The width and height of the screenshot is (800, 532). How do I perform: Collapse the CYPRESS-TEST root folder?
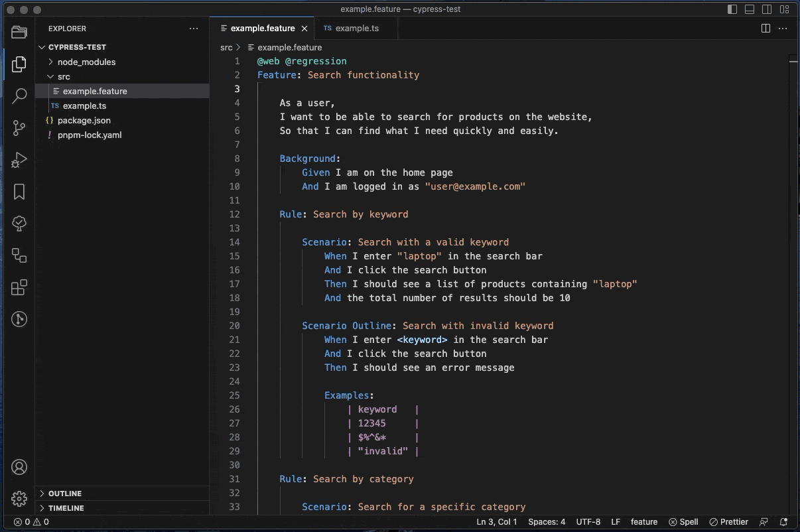click(123, 47)
